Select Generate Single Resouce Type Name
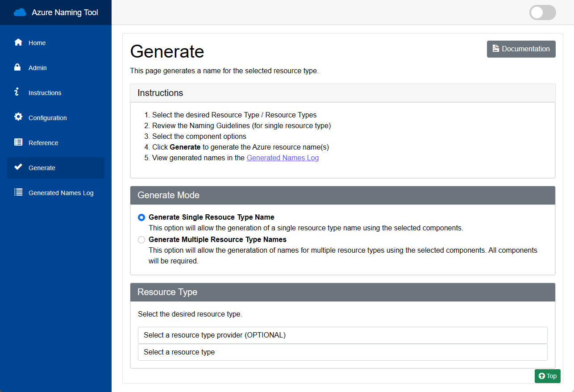The width and height of the screenshot is (574, 392). click(x=141, y=217)
